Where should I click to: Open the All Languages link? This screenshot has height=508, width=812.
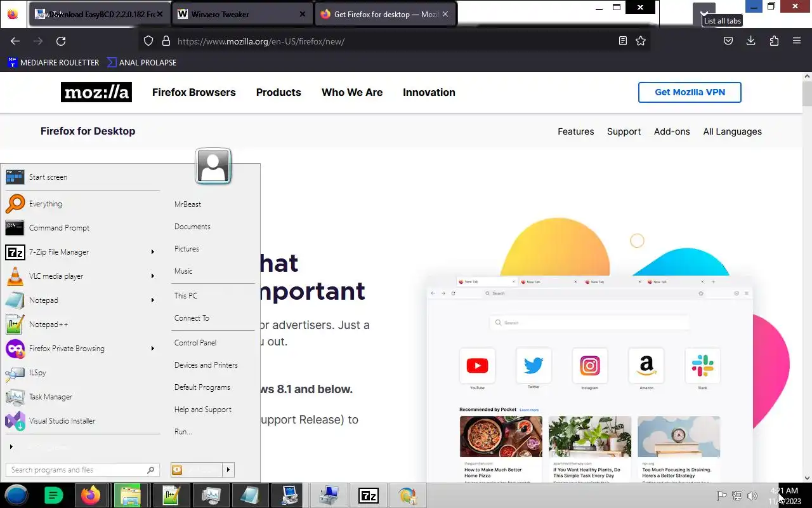tap(732, 131)
